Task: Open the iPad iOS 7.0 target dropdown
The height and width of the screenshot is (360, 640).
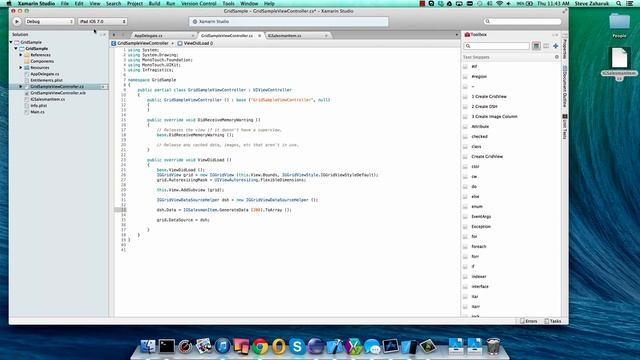Action: pyautogui.click(x=102, y=21)
